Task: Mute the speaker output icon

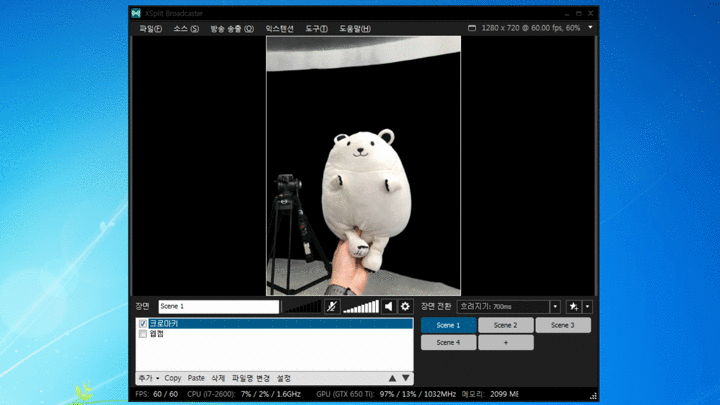Action: point(389,306)
